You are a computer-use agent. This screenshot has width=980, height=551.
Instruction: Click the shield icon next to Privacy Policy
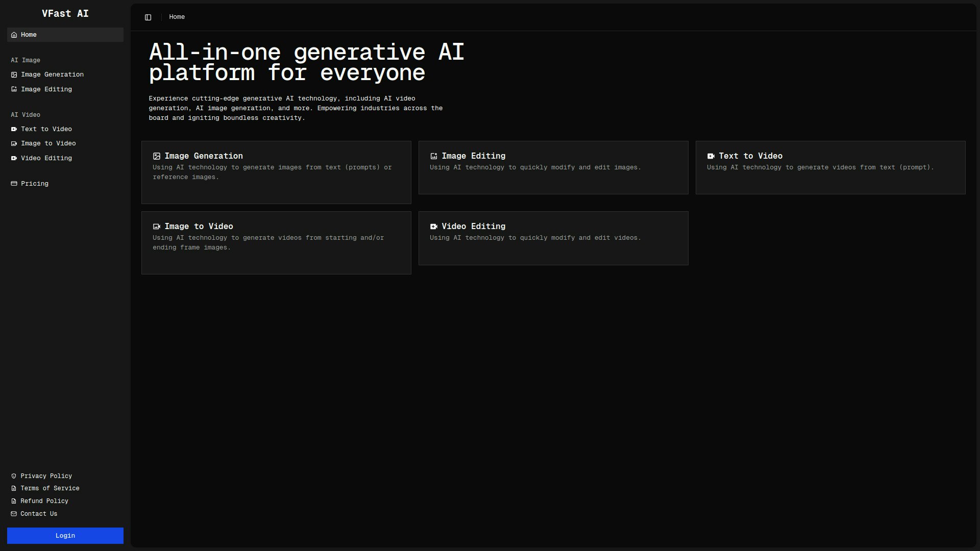(x=14, y=475)
